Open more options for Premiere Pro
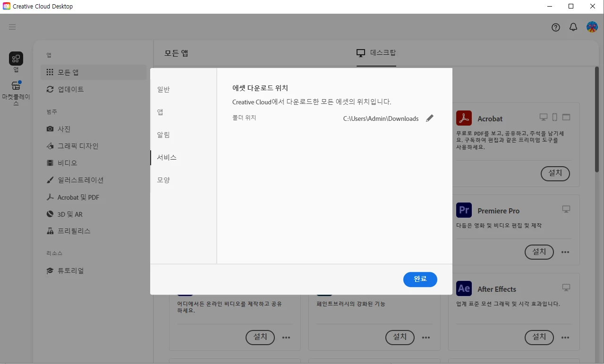The image size is (604, 364). 565,252
